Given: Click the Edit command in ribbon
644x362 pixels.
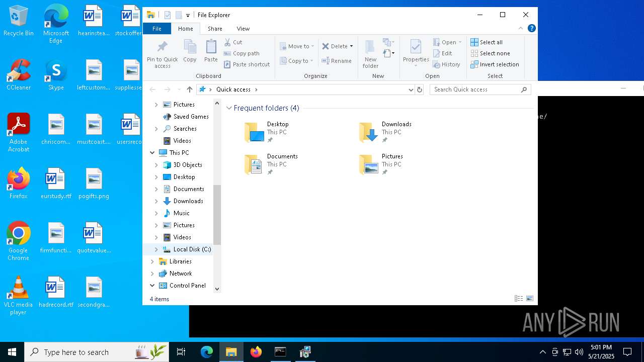Looking at the screenshot, I should pyautogui.click(x=442, y=53).
